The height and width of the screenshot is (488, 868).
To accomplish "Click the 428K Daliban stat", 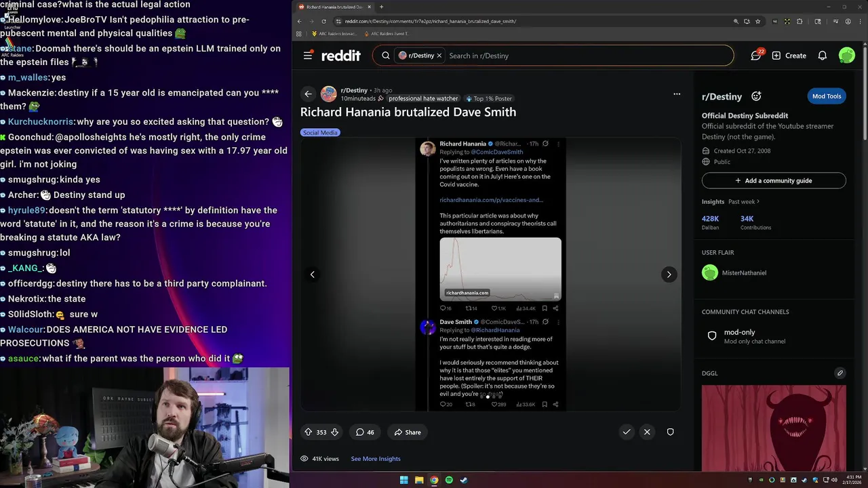I will 710,222.
